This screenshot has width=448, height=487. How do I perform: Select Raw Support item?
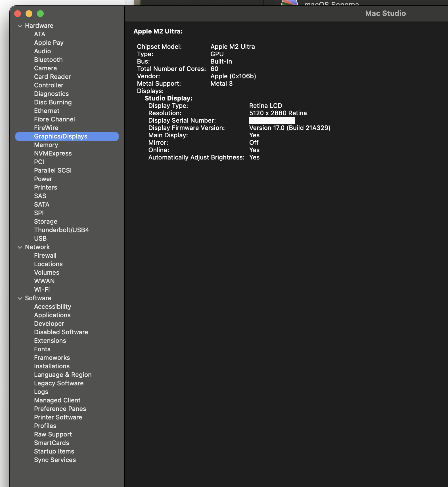53,434
